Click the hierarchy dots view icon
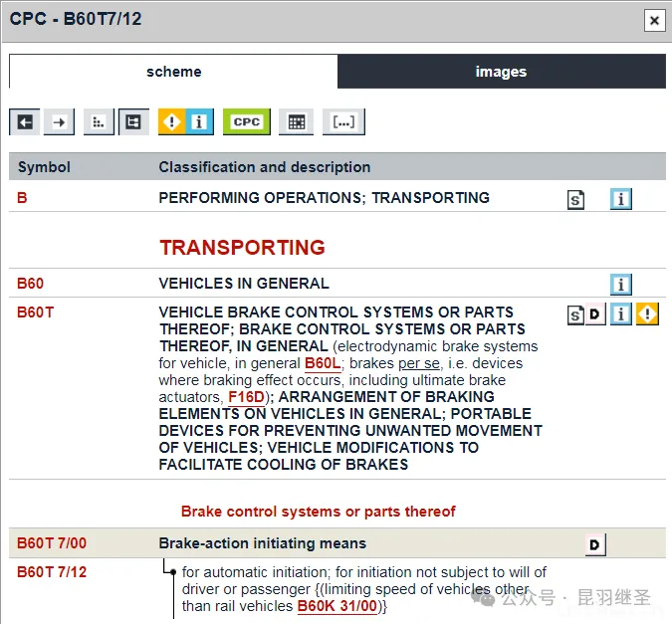 (x=98, y=121)
